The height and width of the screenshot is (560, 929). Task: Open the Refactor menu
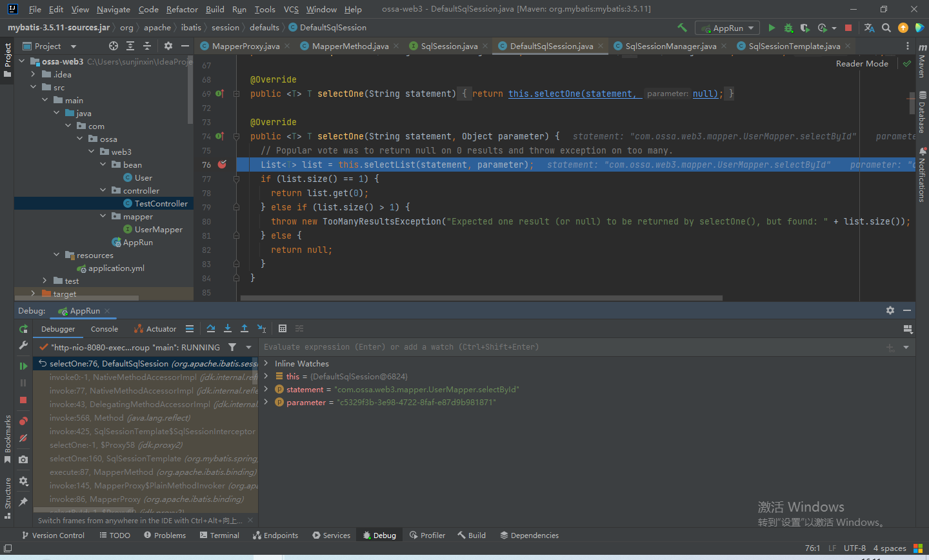182,9
